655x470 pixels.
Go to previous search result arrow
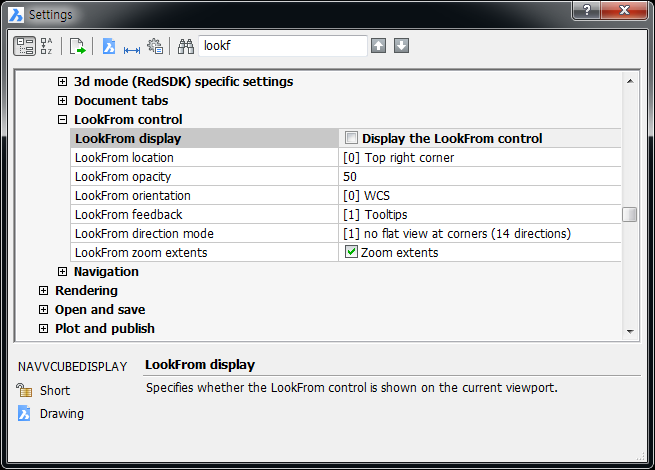coord(378,46)
